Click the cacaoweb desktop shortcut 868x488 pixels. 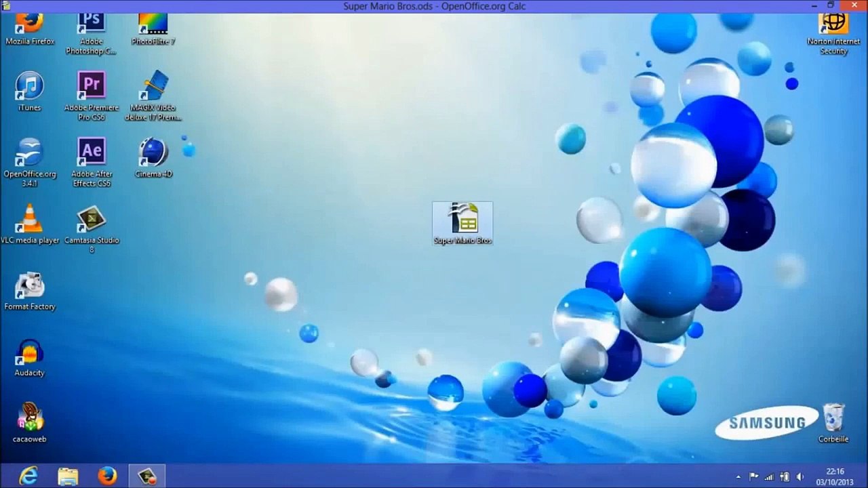click(x=30, y=423)
